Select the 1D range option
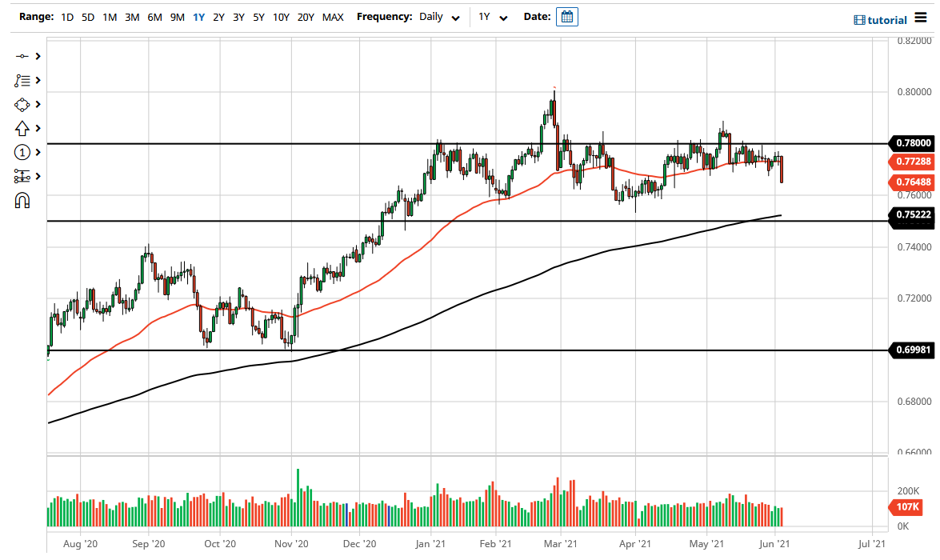 click(x=67, y=17)
